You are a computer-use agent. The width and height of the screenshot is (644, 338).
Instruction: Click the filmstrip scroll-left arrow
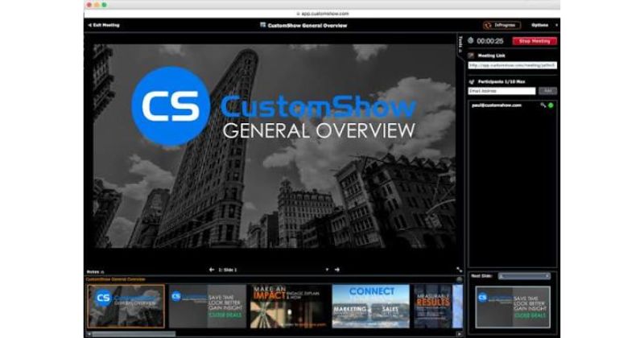coord(89,334)
